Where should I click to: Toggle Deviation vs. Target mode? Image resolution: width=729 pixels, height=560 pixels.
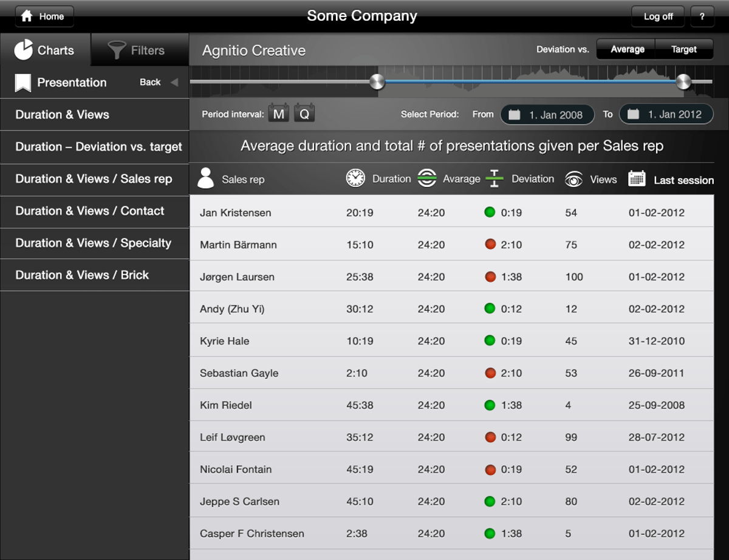684,49
